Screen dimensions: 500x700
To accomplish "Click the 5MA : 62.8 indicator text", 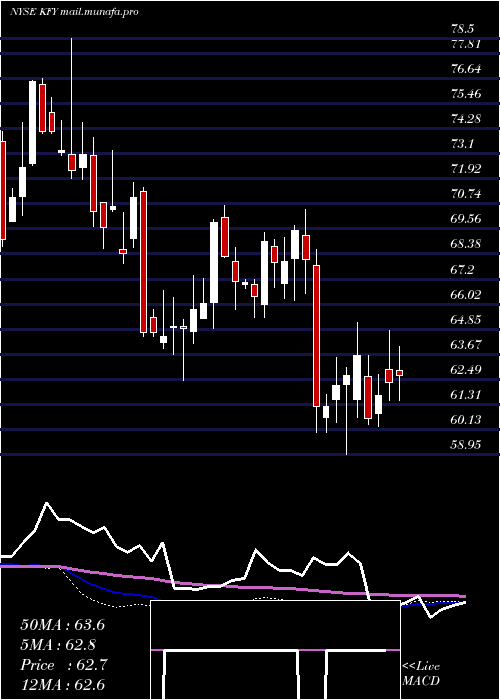I will point(58,645).
